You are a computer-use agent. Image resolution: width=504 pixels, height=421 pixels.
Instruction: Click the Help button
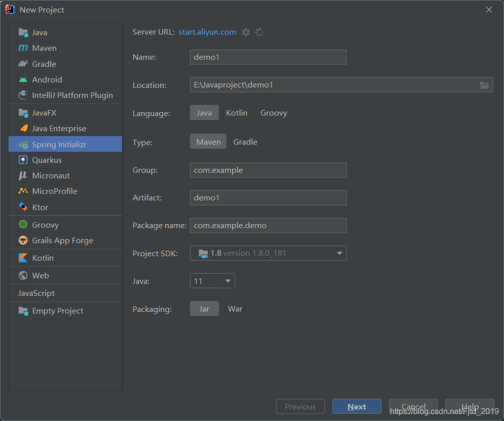[x=470, y=406]
